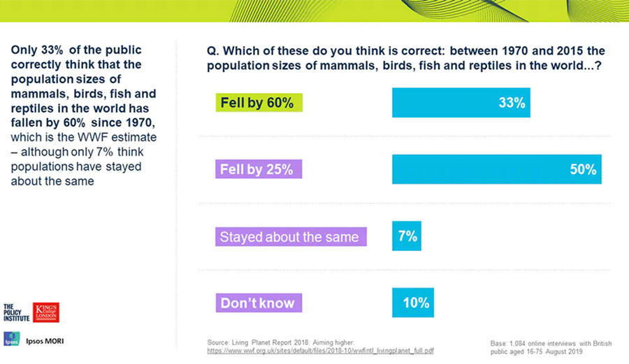629x364 pixels.
Task: Click the survey question heading text
Action: pyautogui.click(x=405, y=59)
